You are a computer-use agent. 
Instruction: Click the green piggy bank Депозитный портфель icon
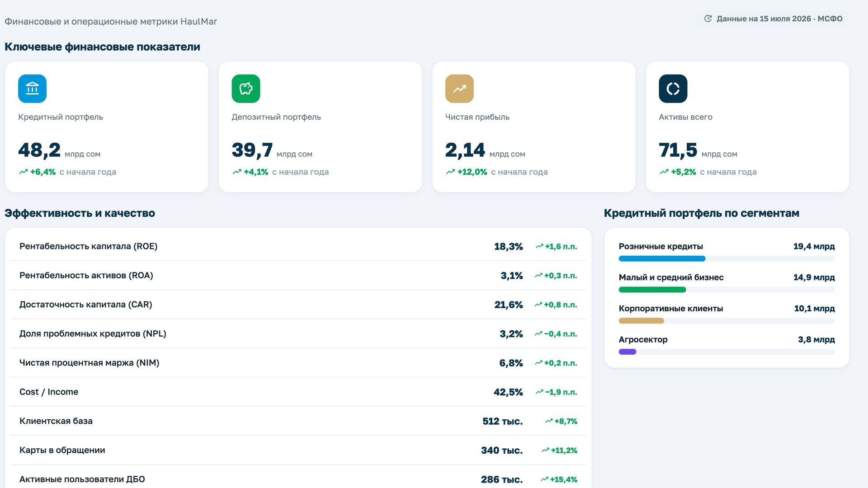(x=246, y=89)
